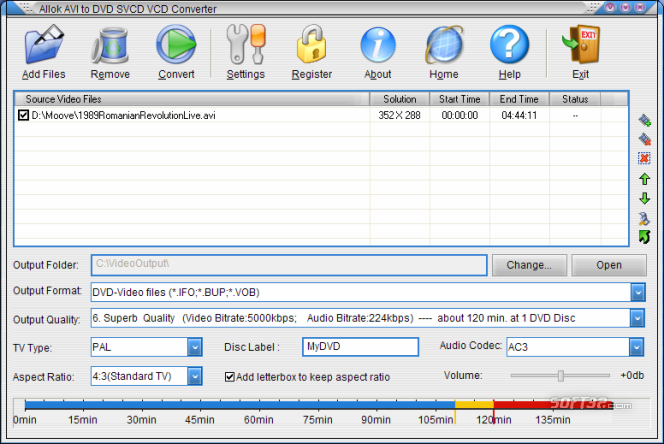Screen dimensions: 664x444
Task: Open Register via the padlock icon
Action: click(x=312, y=44)
